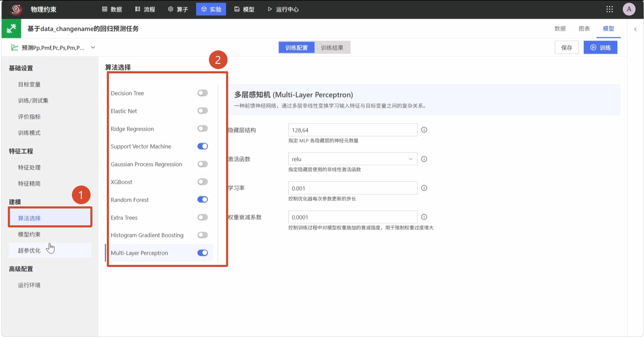Click the 训练 button to start training

point(600,47)
